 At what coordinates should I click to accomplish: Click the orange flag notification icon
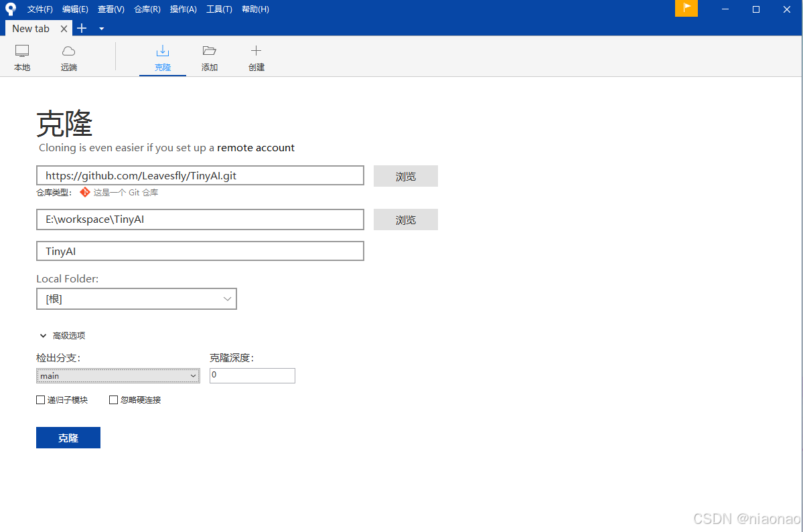(x=686, y=8)
